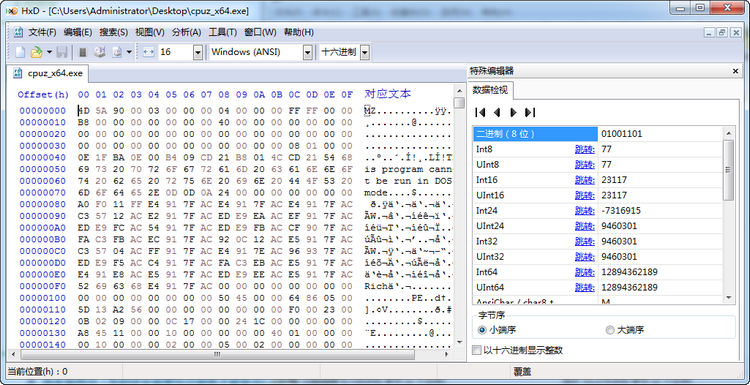Go to previous byte in data inspector
Screen dimensions: 750x385
496,112
